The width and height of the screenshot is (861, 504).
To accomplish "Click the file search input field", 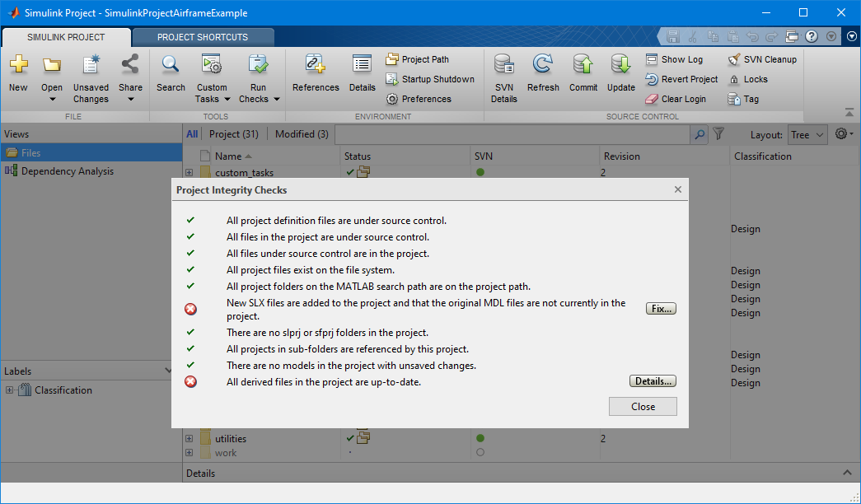I will click(x=512, y=134).
